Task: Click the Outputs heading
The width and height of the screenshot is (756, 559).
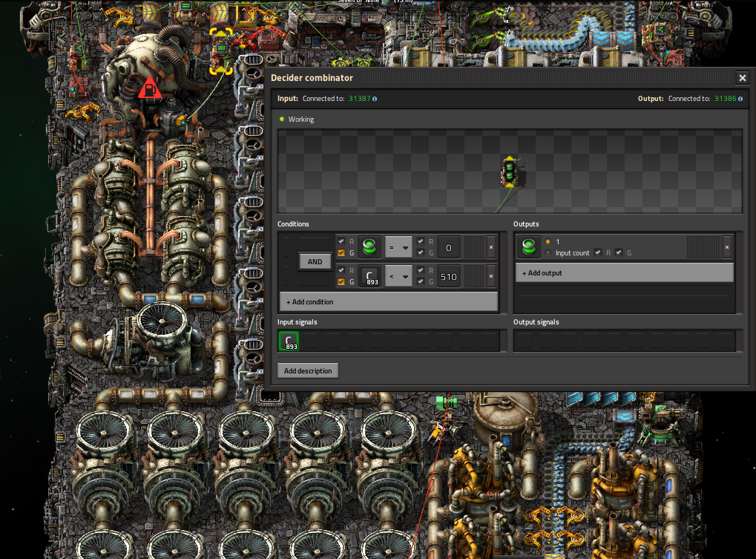Action: tap(526, 223)
